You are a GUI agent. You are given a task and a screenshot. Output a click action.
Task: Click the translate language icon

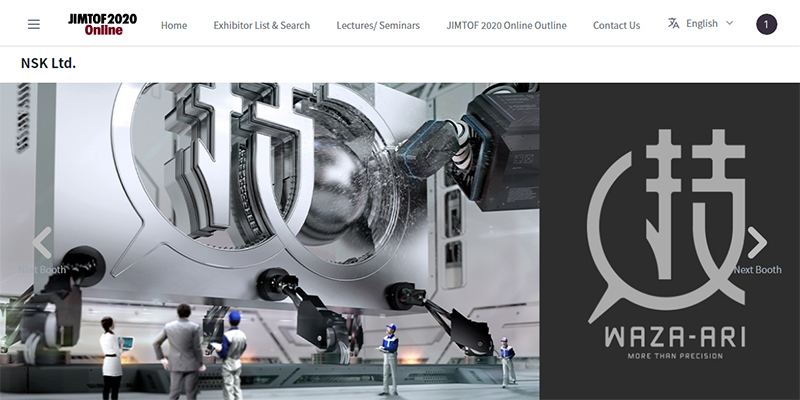tap(673, 23)
